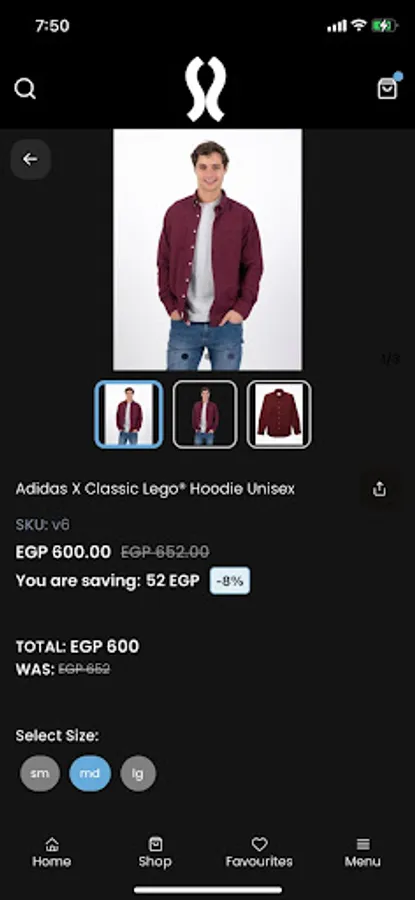This screenshot has height=900, width=415.
Task: Tap the Home house icon
Action: point(52,844)
